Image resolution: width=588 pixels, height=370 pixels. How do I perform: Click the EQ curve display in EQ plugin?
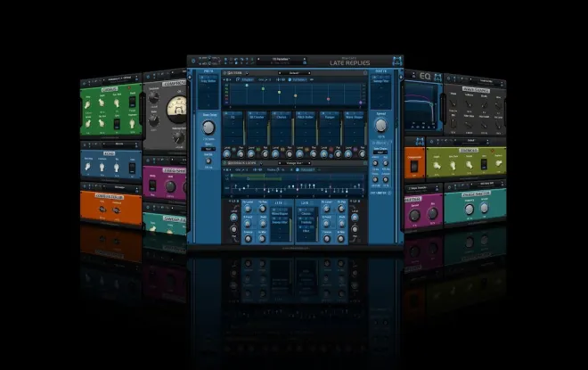(421, 106)
